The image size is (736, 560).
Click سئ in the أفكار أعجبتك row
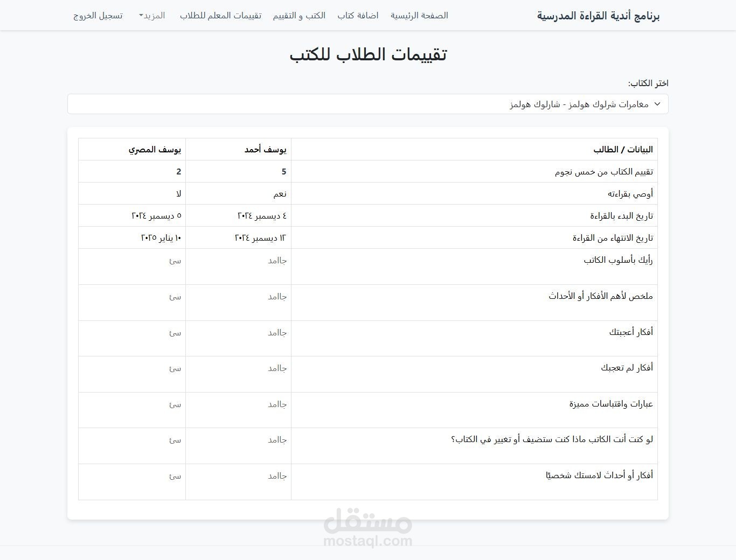175,333
